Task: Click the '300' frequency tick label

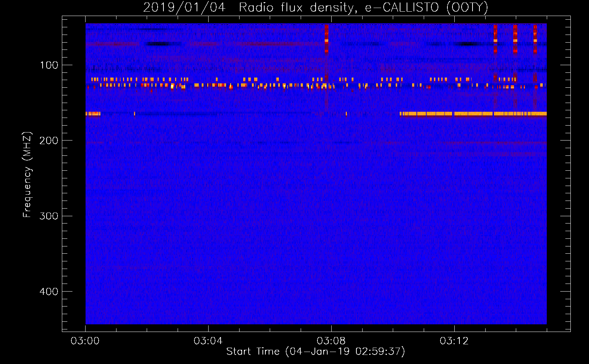Action: (x=49, y=216)
